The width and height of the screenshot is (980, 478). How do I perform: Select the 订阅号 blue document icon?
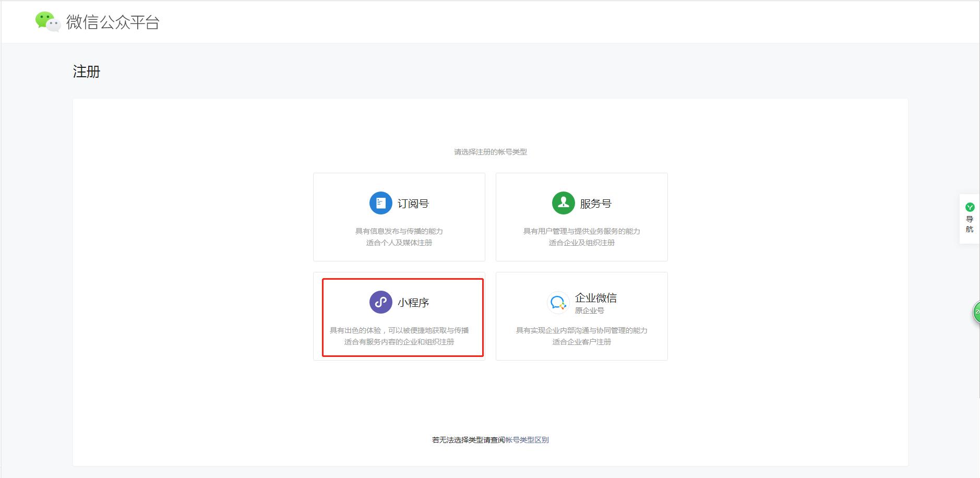pos(380,202)
